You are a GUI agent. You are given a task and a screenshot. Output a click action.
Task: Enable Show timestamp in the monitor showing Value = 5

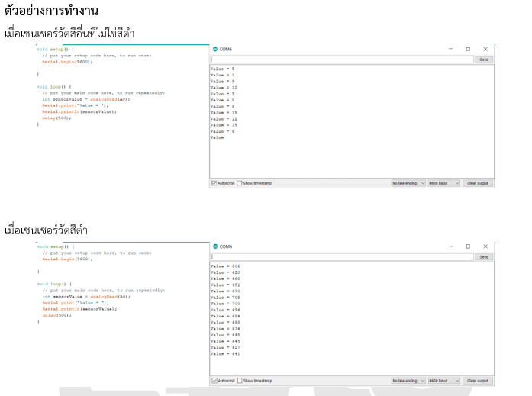coord(240,183)
